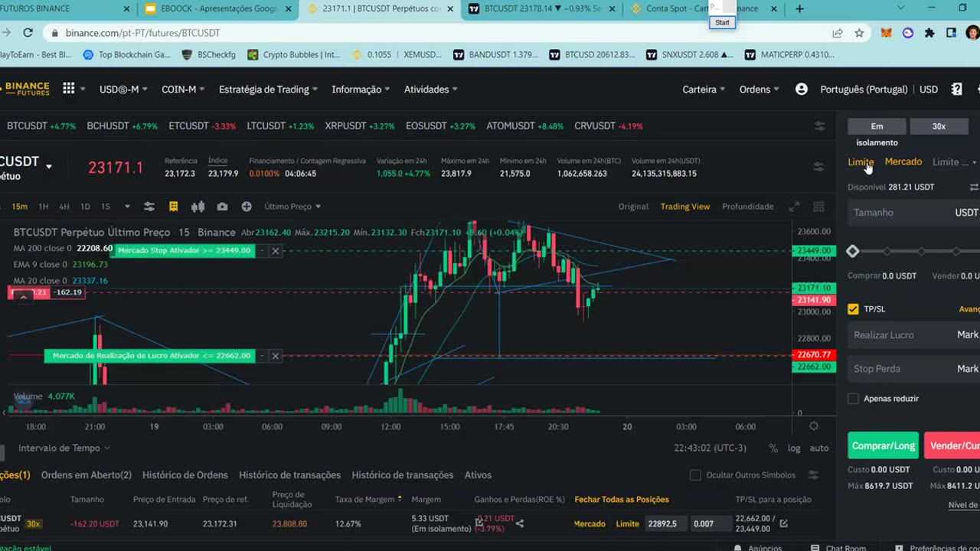Share the position PnL
Image resolution: width=980 pixels, height=551 pixels.
pos(520,524)
